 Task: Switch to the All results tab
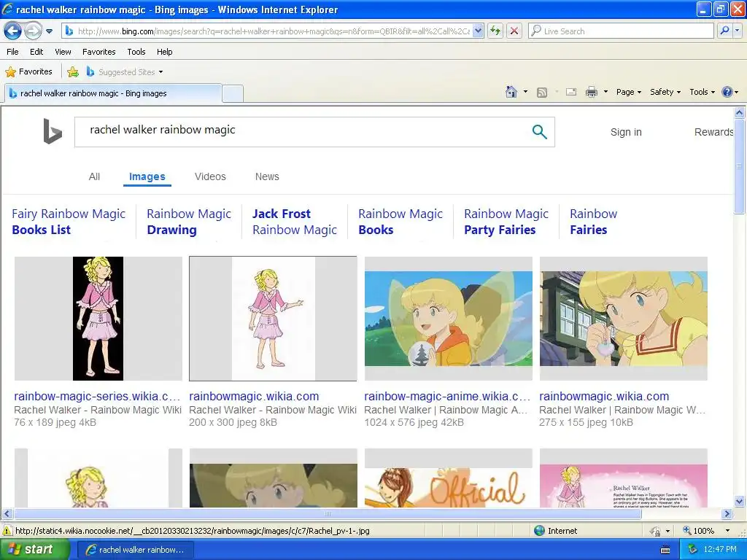(x=94, y=176)
